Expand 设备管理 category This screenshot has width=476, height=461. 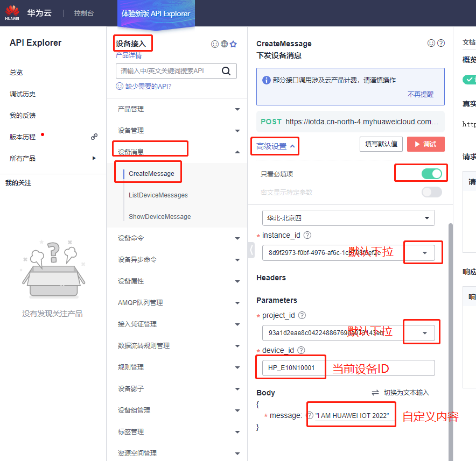coord(237,131)
